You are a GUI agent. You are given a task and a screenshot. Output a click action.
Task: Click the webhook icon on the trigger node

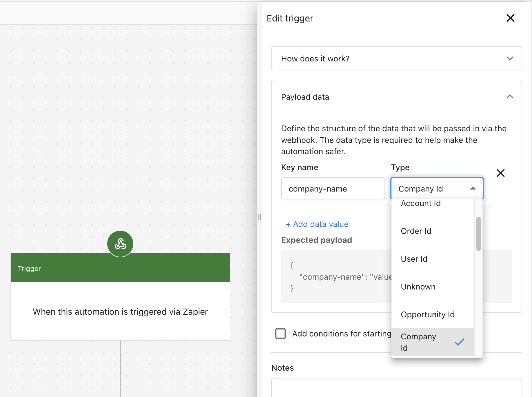tap(120, 244)
